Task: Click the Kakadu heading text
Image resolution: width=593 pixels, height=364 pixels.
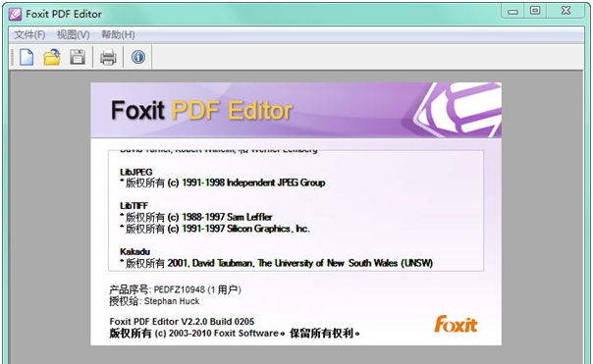Action: (135, 252)
